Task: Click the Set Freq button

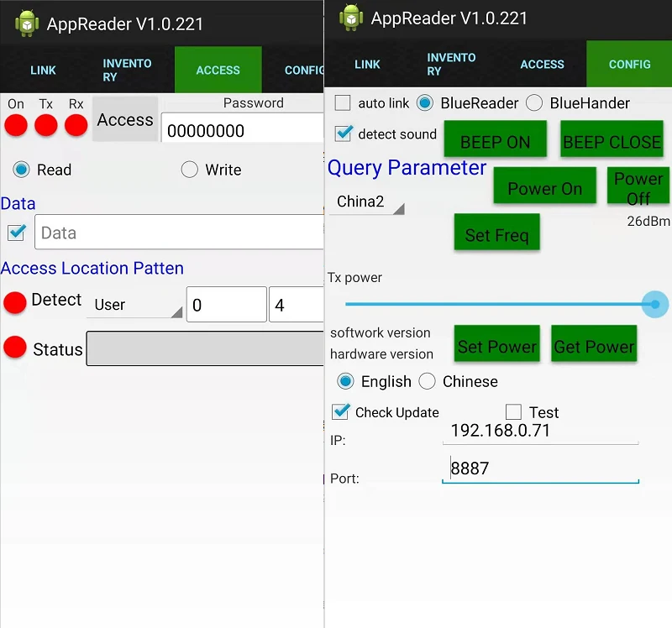Action: (x=496, y=232)
